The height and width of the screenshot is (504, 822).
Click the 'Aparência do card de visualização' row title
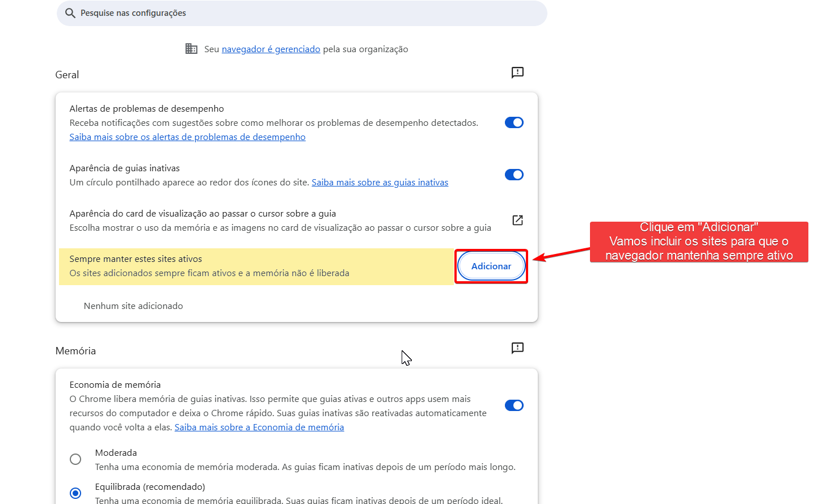(203, 214)
